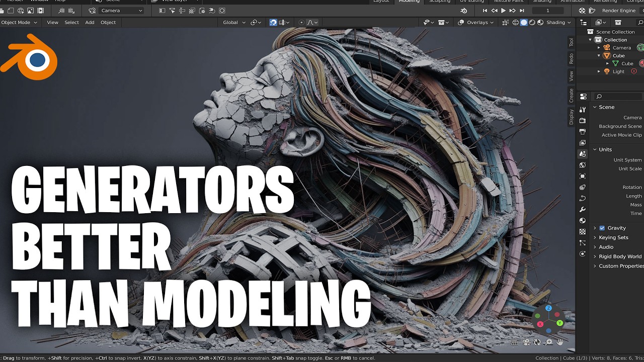Jump to the first frame
Image resolution: width=644 pixels, height=362 pixels.
pyautogui.click(x=485, y=11)
